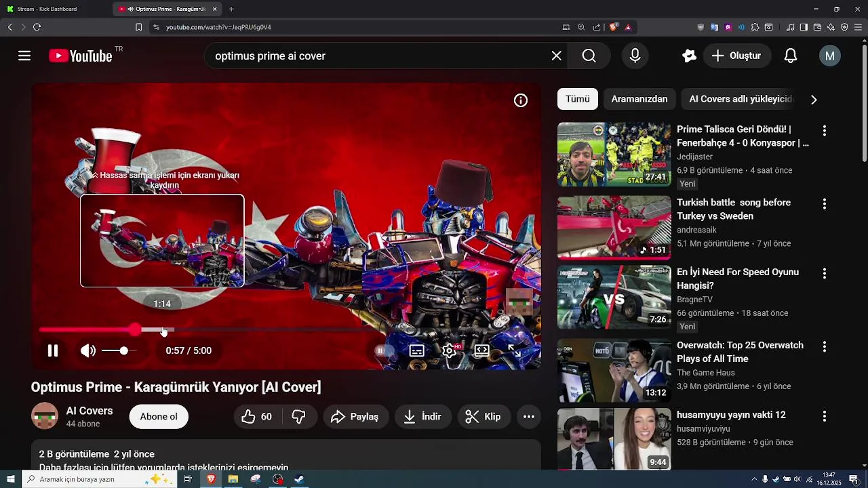Image resolution: width=868 pixels, height=488 pixels.
Task: Reload the page
Action: (x=37, y=27)
